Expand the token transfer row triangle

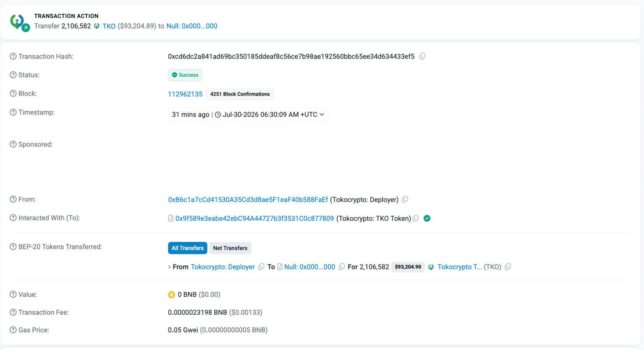coord(169,267)
